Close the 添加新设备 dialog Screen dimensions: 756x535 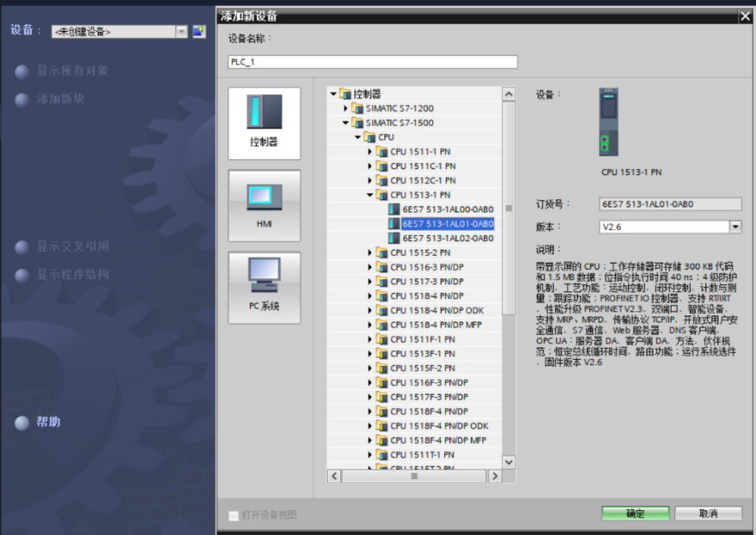click(746, 16)
